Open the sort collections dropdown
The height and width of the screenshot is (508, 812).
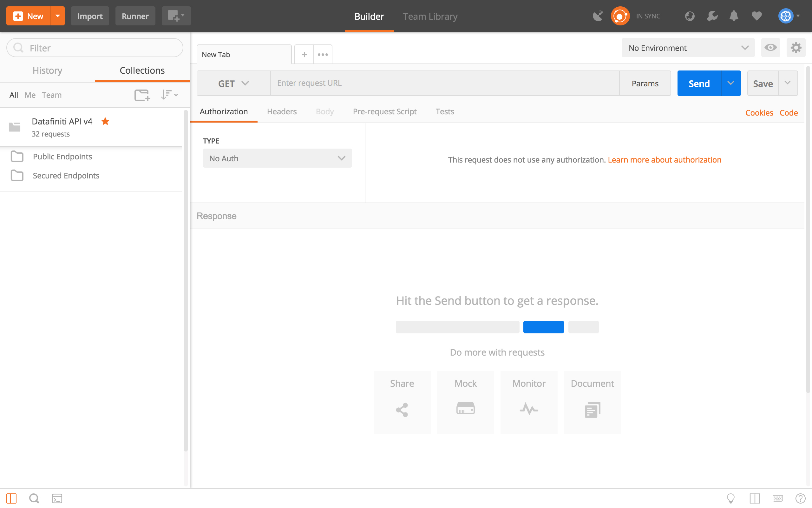click(169, 95)
